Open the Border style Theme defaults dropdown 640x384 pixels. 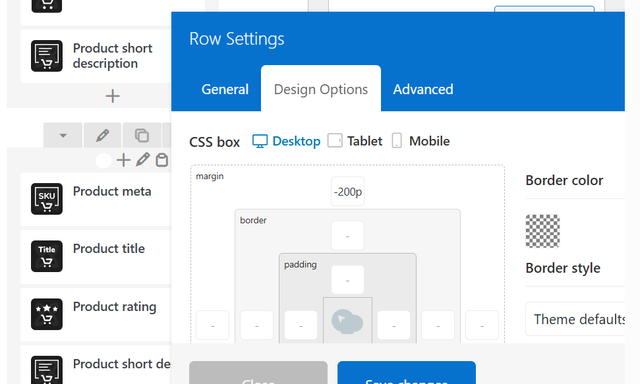click(575, 319)
